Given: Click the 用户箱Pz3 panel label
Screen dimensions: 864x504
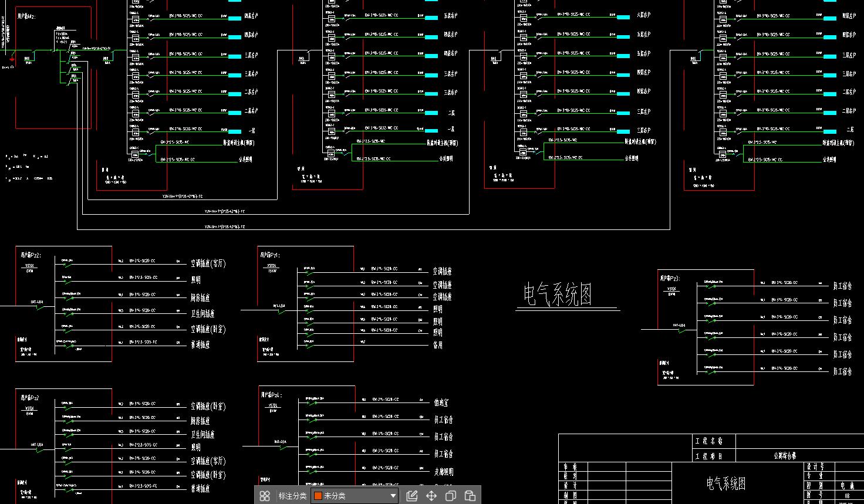Looking at the screenshot, I should coord(670,278).
